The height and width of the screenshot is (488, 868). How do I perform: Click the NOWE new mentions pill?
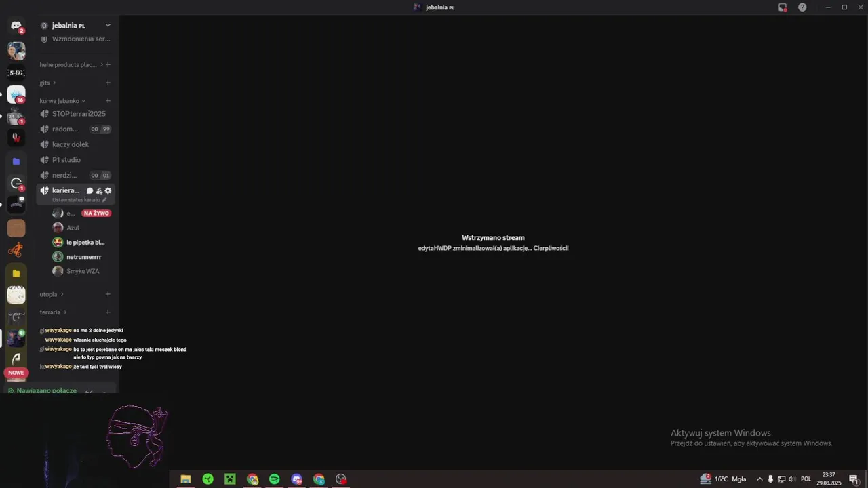[x=16, y=373]
